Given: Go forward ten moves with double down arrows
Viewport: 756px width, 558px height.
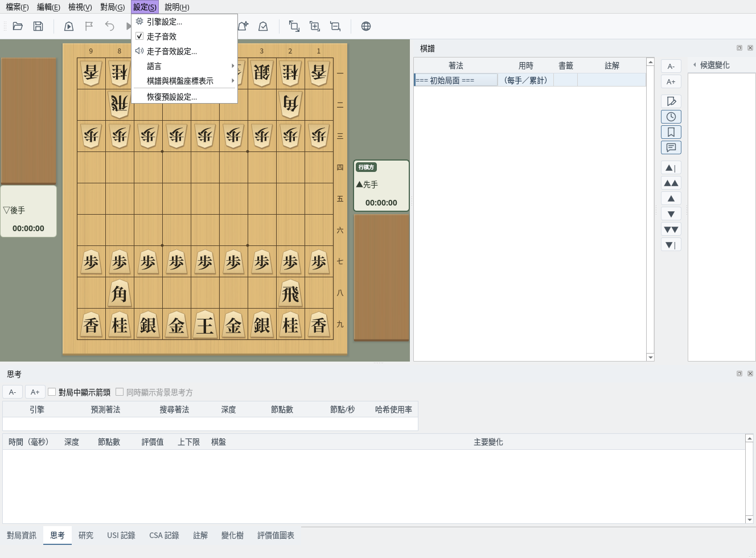Looking at the screenshot, I should pos(671,229).
